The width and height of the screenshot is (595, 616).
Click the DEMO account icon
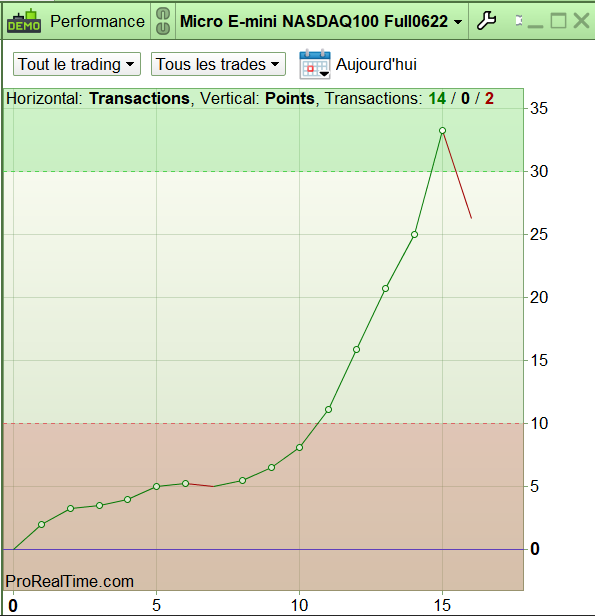click(24, 21)
